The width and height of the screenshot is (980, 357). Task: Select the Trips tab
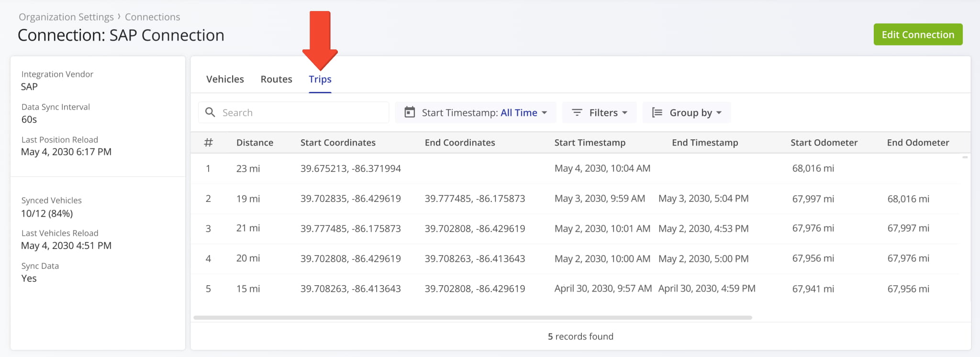[x=320, y=79]
